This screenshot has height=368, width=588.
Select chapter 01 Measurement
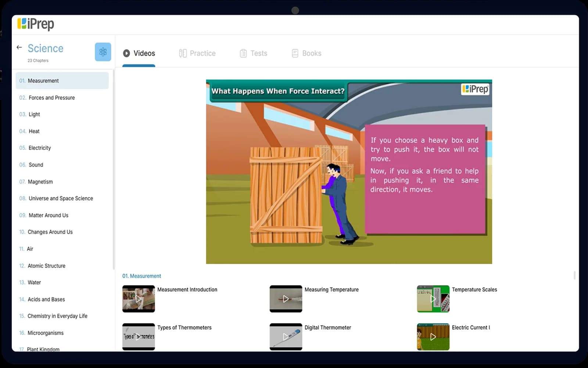(62, 80)
